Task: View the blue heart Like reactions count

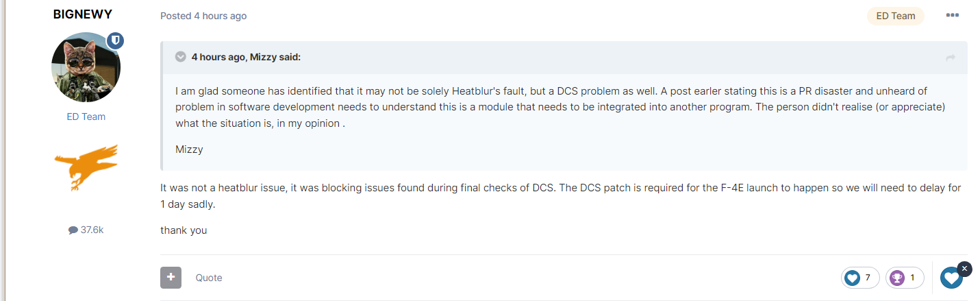Action: (x=861, y=278)
